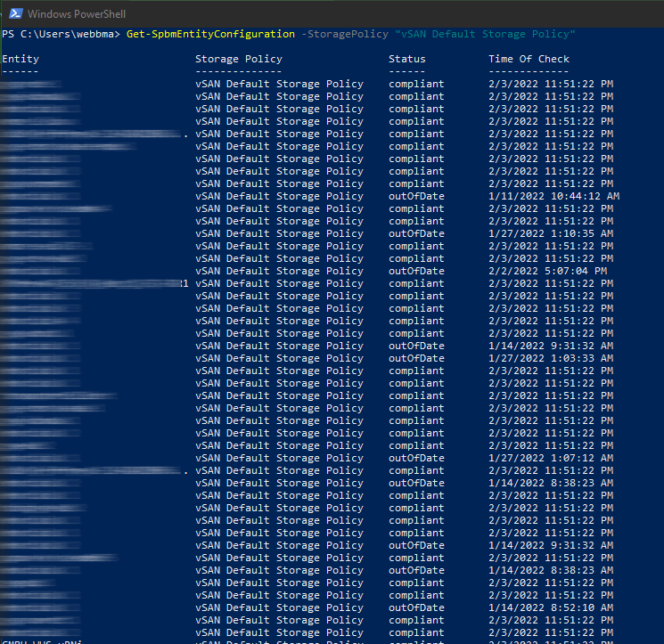Click the timestamp 1/27/2022 1:03:33 AM
This screenshot has height=644, width=664.
click(551, 358)
